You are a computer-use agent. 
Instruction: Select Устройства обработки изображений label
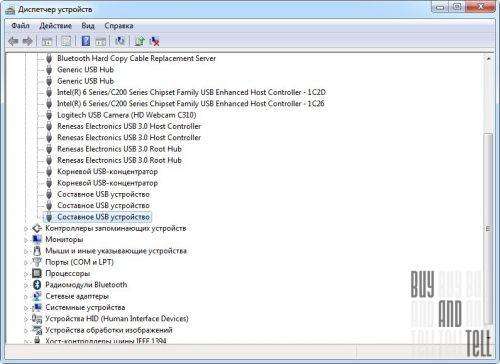[109, 330]
